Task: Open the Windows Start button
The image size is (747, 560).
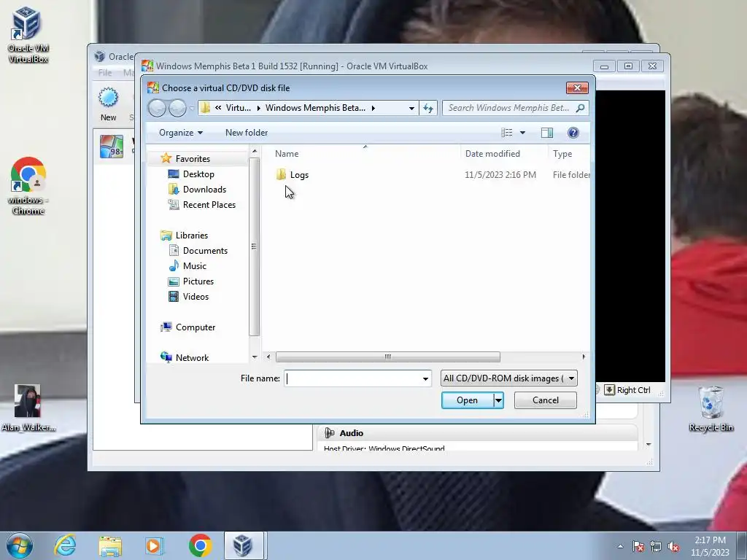Action: tap(20, 545)
